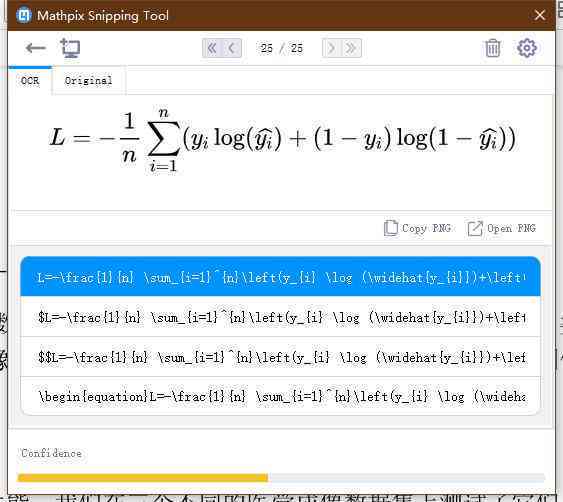Click the yellow Confidence progress bar
Screen dimensions: 563x502
pos(143,478)
